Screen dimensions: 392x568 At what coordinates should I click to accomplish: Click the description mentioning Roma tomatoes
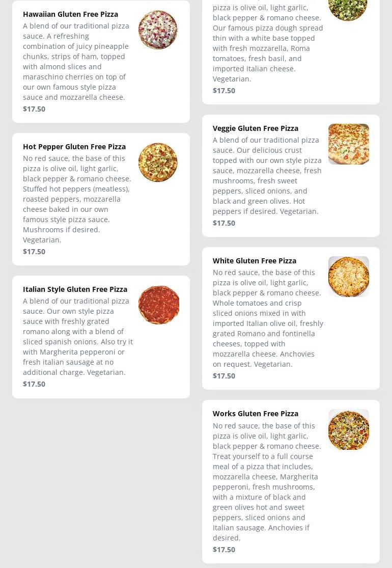[267, 43]
